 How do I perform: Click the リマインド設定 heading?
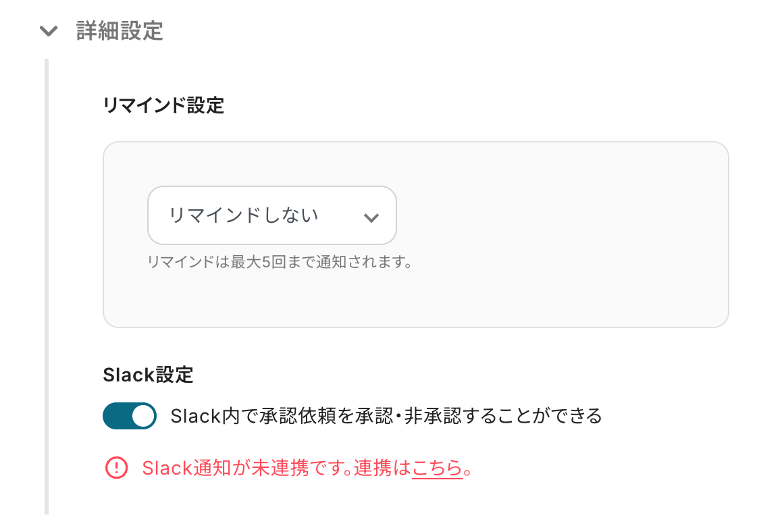pos(163,106)
